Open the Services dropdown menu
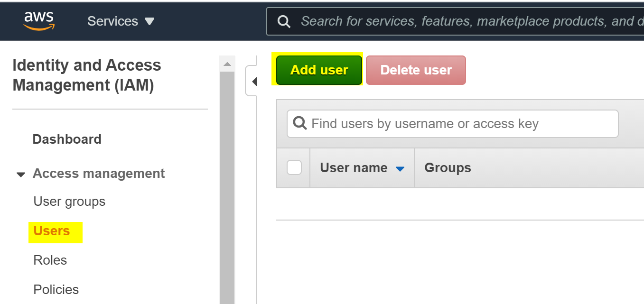 [x=121, y=21]
